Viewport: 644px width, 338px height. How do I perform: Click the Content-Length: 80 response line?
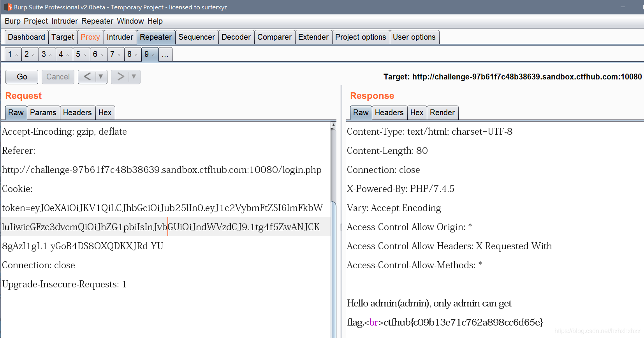click(x=387, y=151)
